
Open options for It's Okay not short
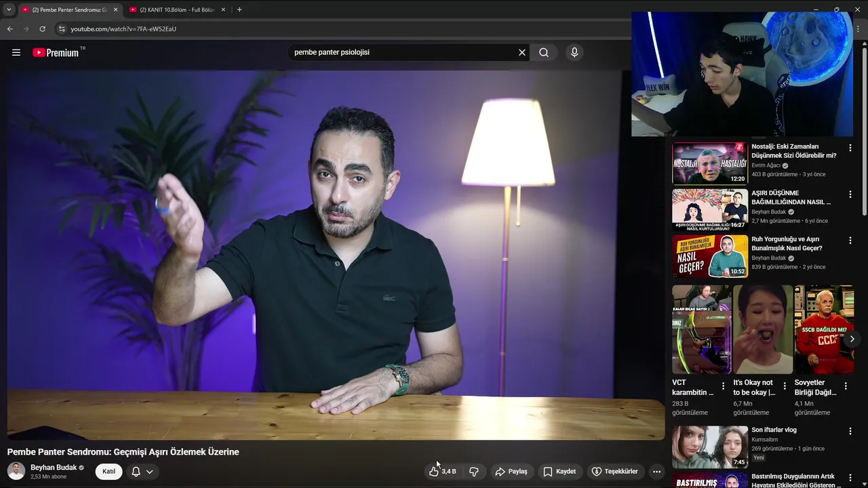pyautogui.click(x=785, y=386)
